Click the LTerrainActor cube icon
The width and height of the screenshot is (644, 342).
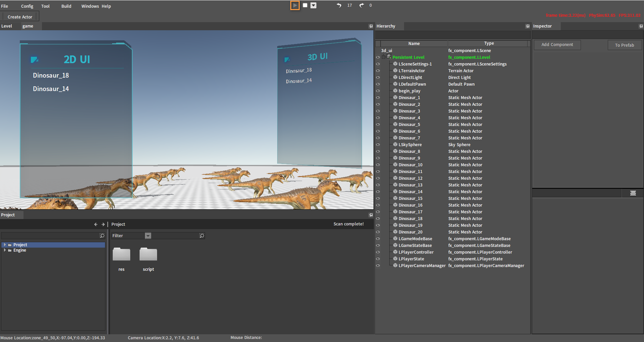(x=395, y=71)
